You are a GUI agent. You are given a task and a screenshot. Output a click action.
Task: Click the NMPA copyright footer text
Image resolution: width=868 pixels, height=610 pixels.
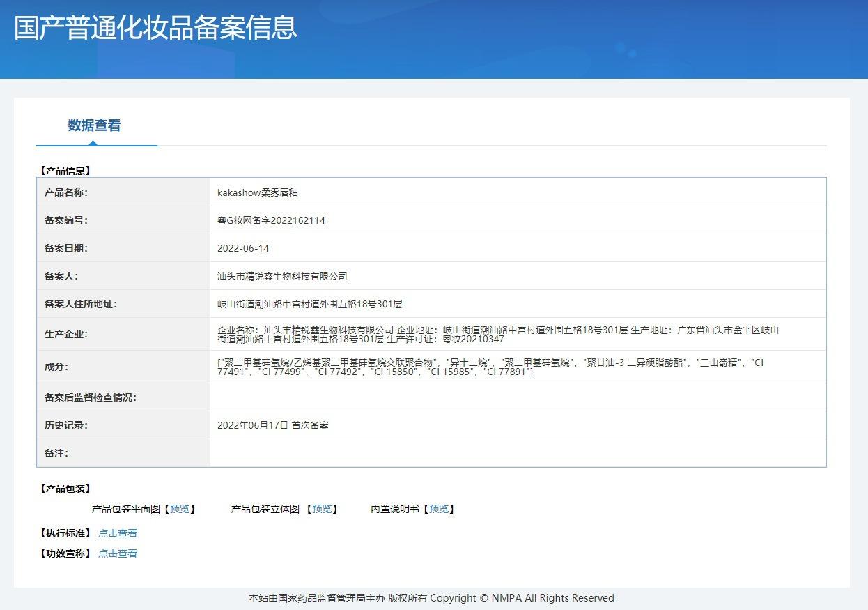click(x=431, y=598)
